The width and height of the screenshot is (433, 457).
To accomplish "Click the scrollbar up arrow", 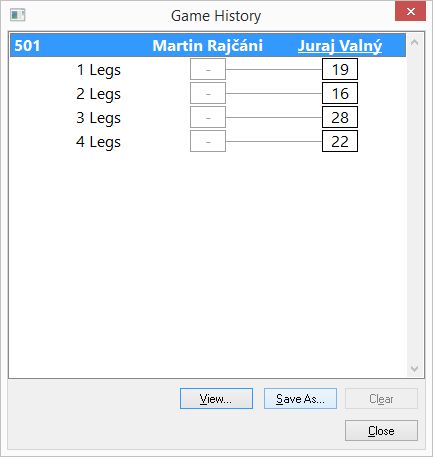I will pos(415,43).
